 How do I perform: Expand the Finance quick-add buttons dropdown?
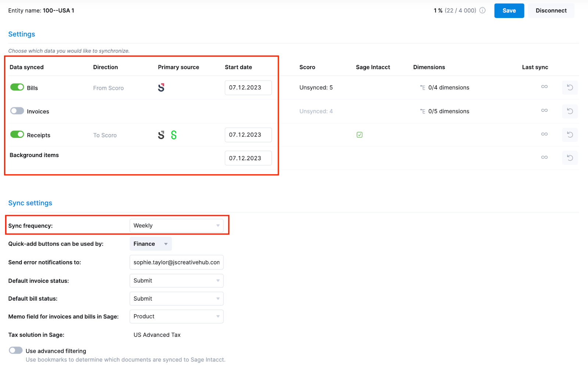(150, 244)
